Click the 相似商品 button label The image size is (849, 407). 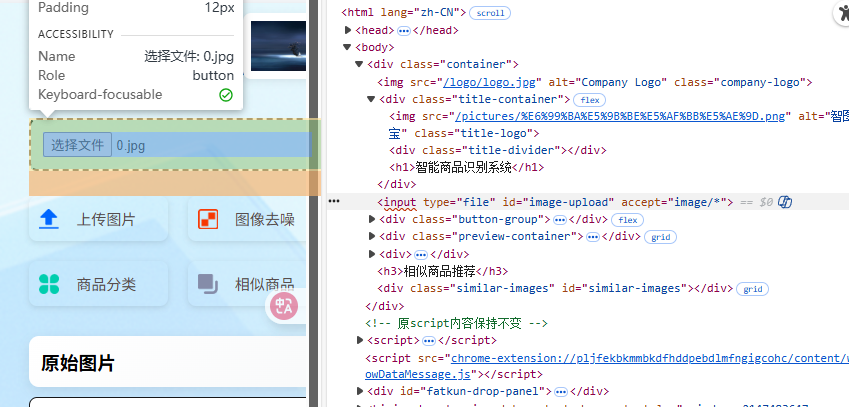(265, 285)
